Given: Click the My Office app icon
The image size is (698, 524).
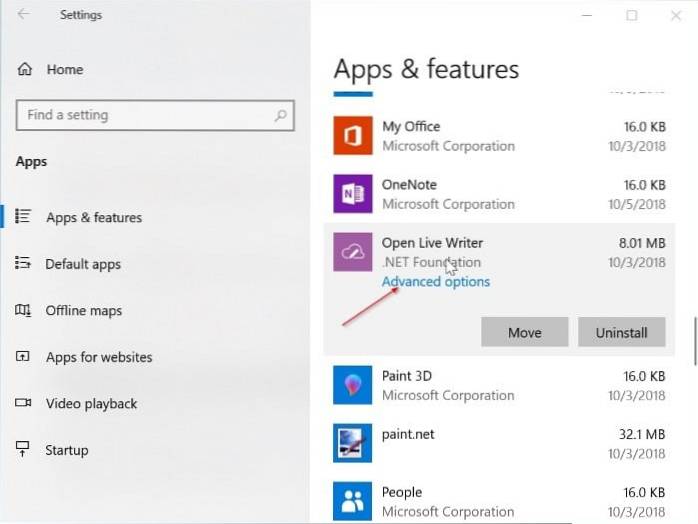Looking at the screenshot, I should pyautogui.click(x=352, y=136).
